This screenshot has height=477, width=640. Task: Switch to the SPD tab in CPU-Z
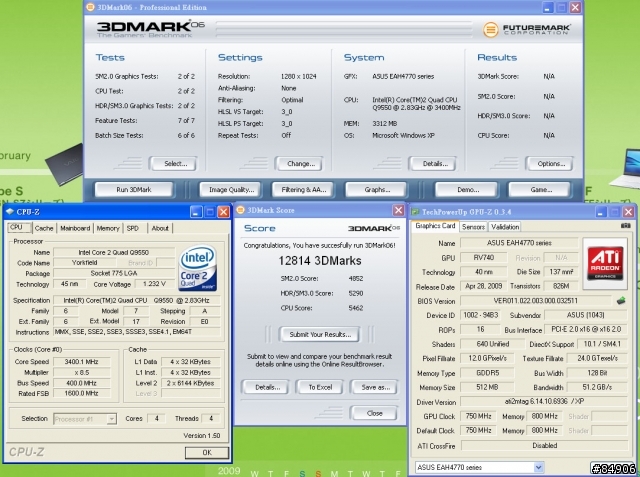[x=133, y=228]
